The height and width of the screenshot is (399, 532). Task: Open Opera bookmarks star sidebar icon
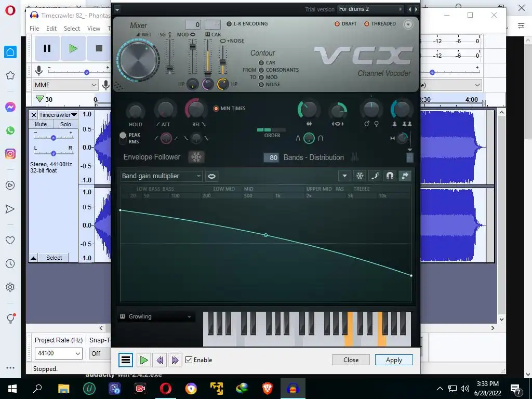click(10, 75)
